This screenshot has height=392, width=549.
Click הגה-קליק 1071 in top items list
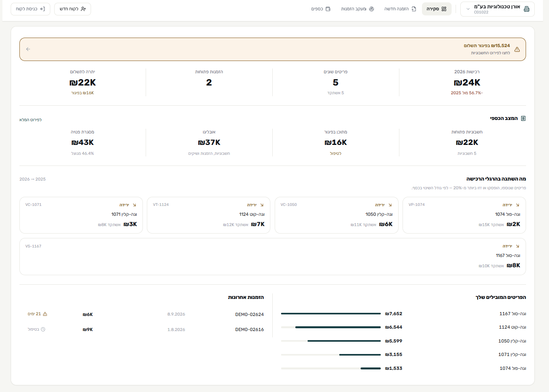[x=512, y=354]
